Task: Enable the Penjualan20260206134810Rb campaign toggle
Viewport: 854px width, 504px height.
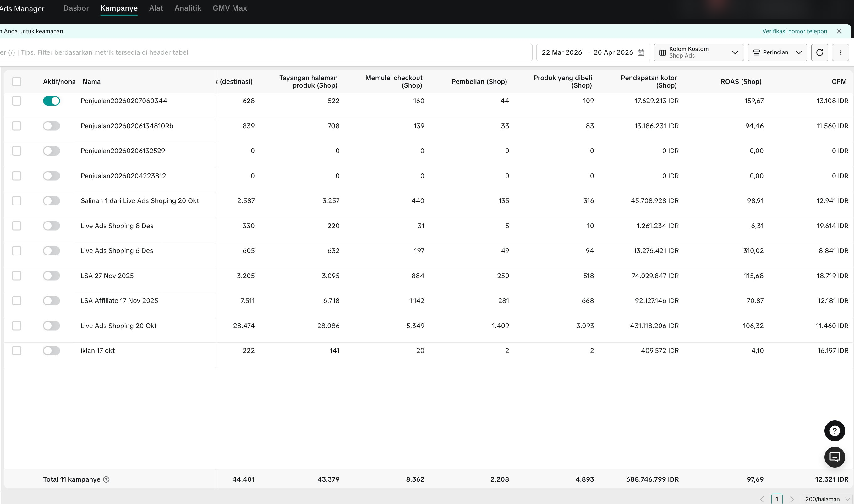Action: pos(51,126)
